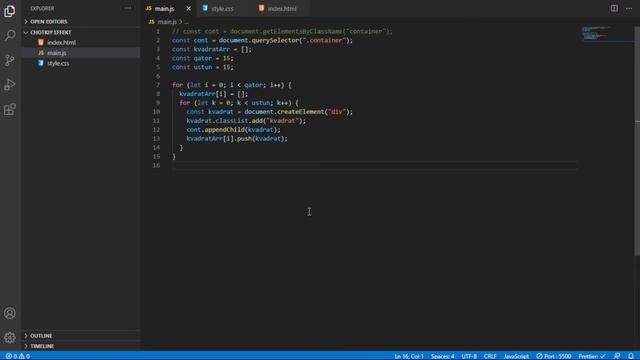Click "const ustun = 15;" line
This screenshot has width=640, height=360.
[202, 67]
